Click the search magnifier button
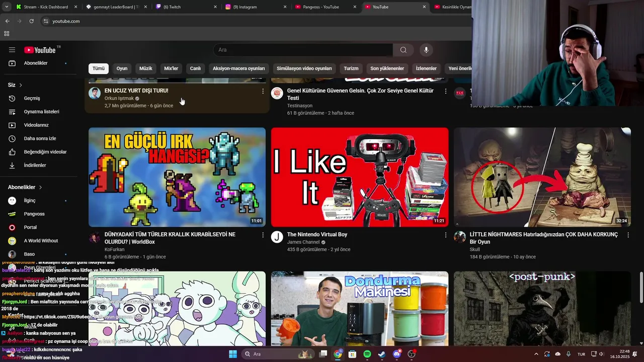 [x=404, y=50]
